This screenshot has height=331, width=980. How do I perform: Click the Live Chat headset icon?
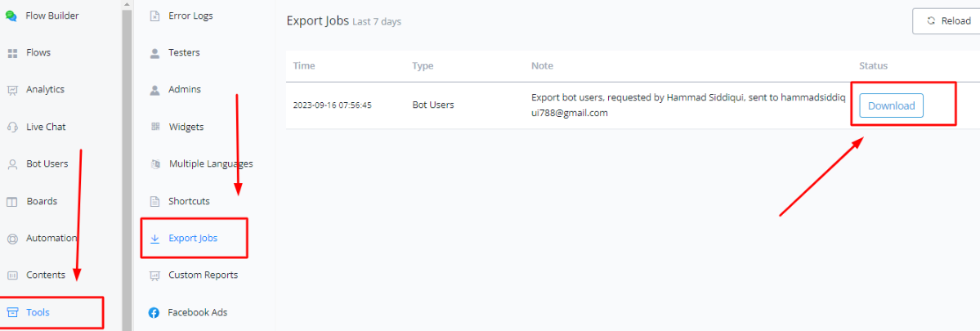click(12, 127)
